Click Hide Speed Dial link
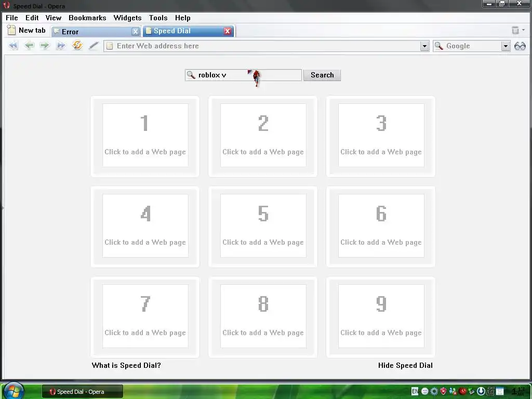 405,365
